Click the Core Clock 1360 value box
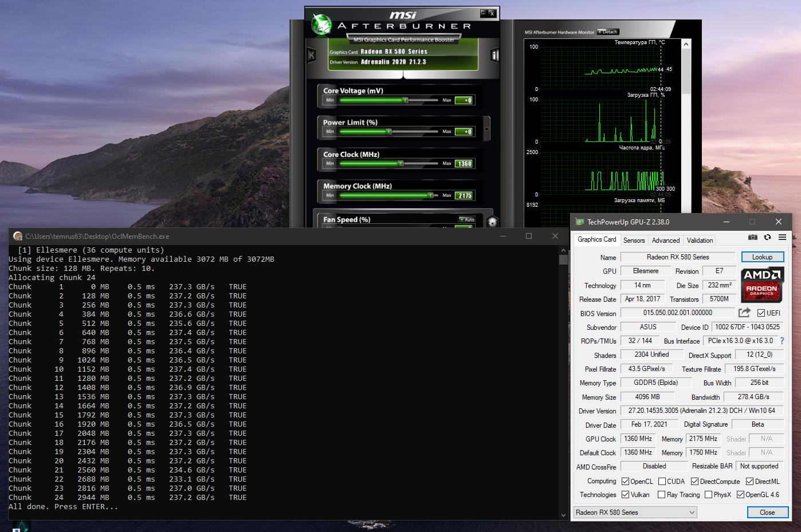801x532 pixels. coord(464,164)
